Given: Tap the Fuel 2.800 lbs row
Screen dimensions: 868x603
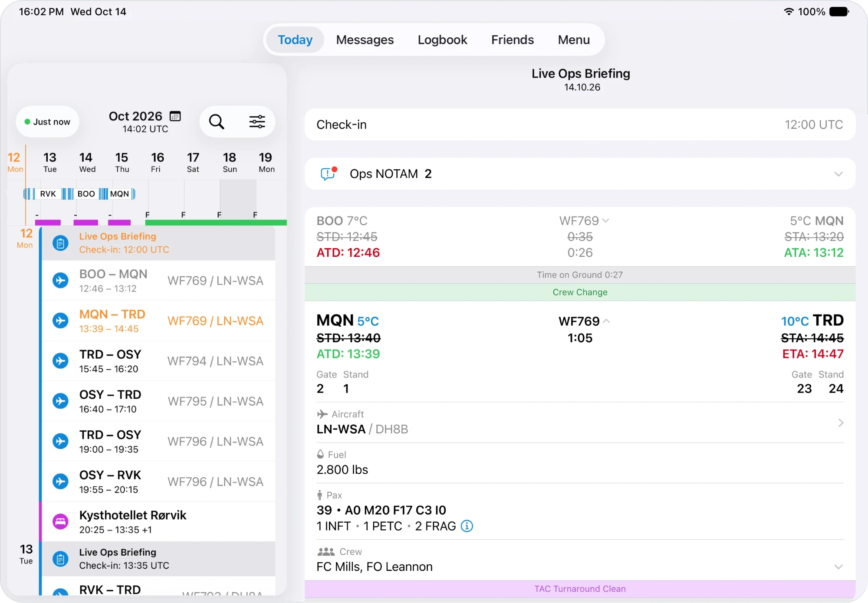Looking at the screenshot, I should coord(580,463).
